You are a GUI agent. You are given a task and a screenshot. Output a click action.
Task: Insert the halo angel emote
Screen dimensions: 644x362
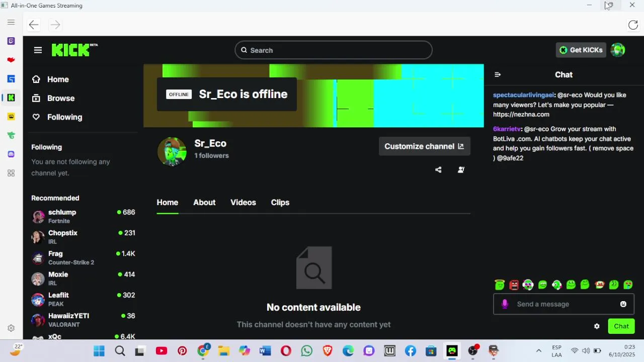pyautogui.click(x=500, y=285)
